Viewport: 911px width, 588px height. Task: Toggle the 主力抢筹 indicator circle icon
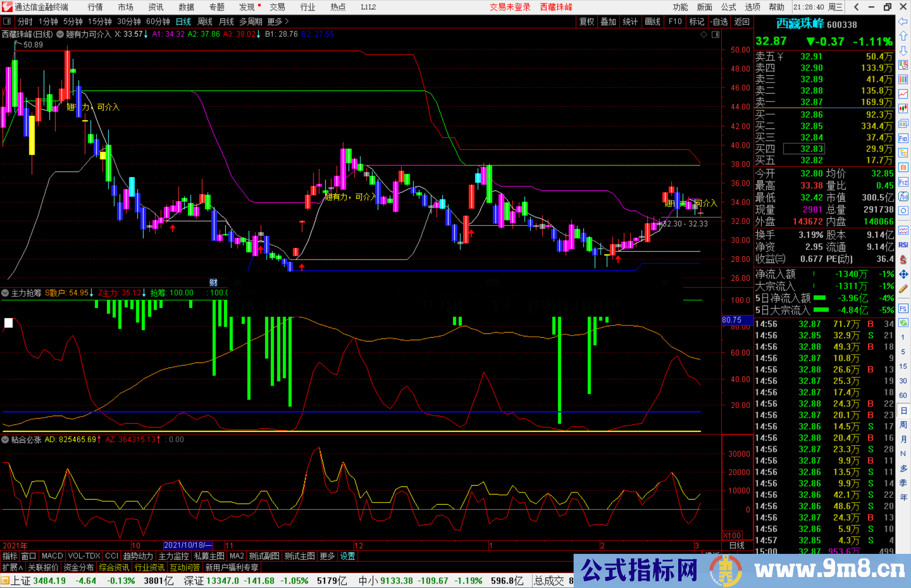pos(5,293)
